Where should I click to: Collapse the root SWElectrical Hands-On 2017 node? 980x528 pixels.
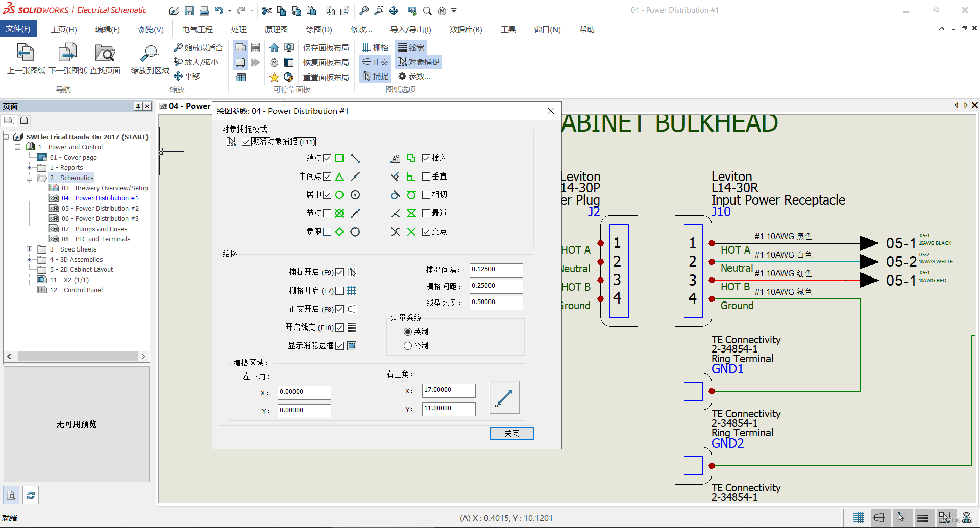point(7,137)
